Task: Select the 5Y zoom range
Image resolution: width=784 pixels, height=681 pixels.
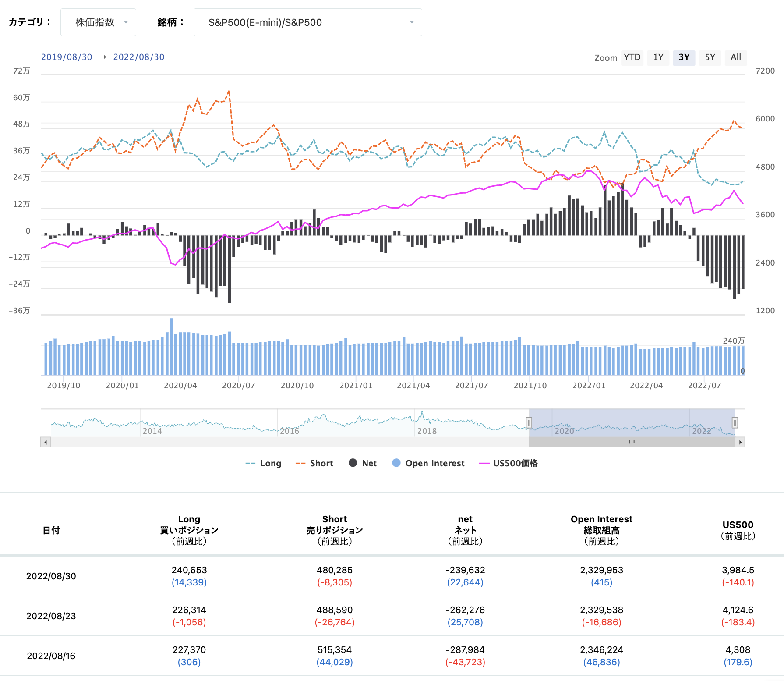Action: point(710,57)
